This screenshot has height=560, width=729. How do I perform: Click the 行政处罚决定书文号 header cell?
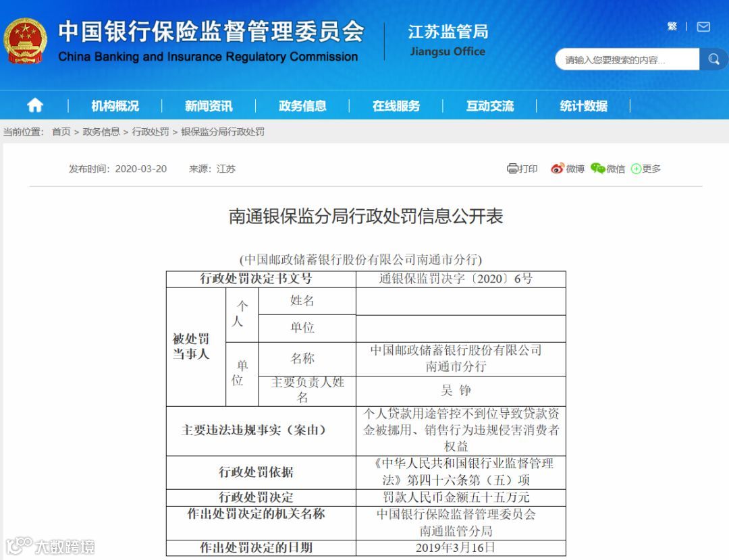pos(261,279)
